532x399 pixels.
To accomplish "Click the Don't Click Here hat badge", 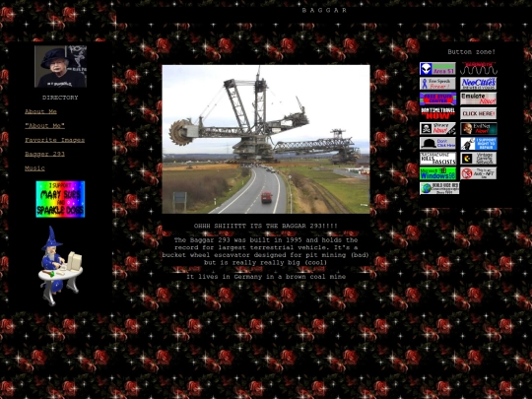I will pos(437,144).
